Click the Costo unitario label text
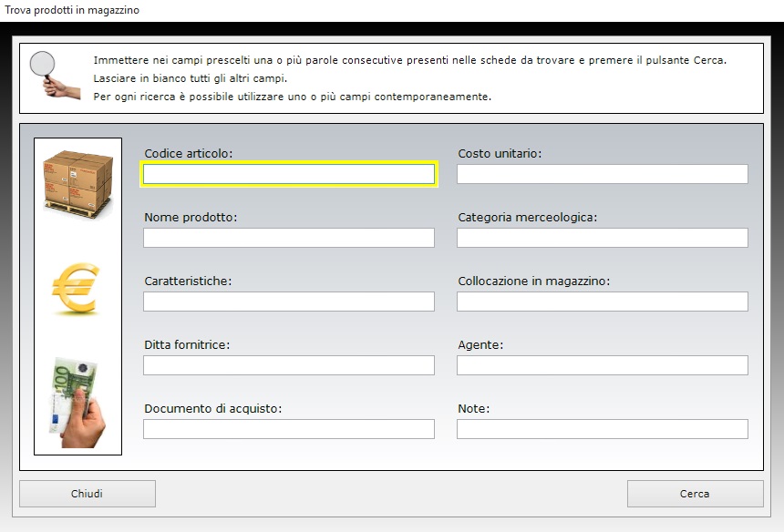 (500, 153)
